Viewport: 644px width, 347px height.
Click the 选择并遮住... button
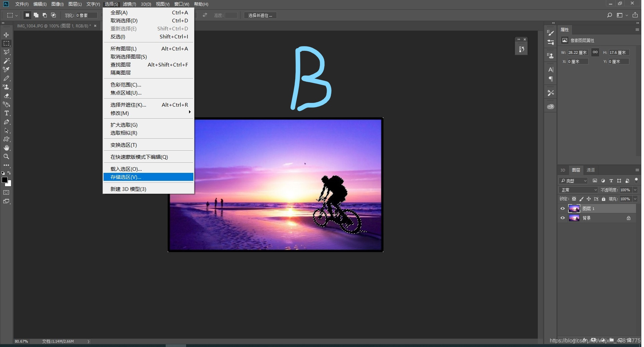pyautogui.click(x=260, y=15)
